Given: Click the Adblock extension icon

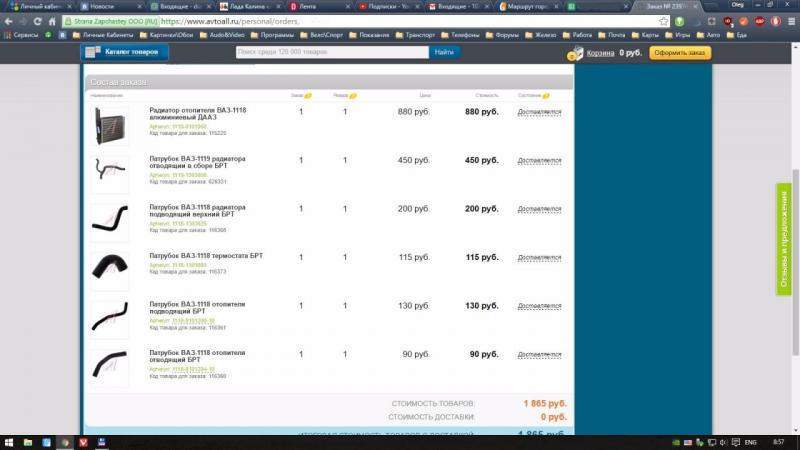Looking at the screenshot, I should pyautogui.click(x=760, y=21).
